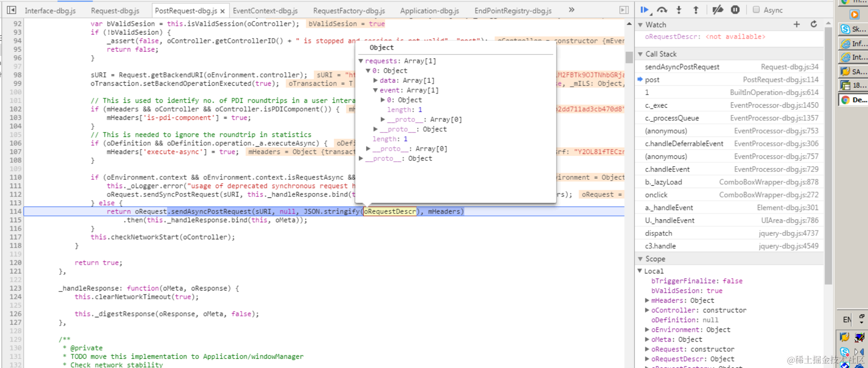Viewport: 868px width, 368px height.
Task: Click the oRequestDescr watch expression
Action: click(x=705, y=37)
